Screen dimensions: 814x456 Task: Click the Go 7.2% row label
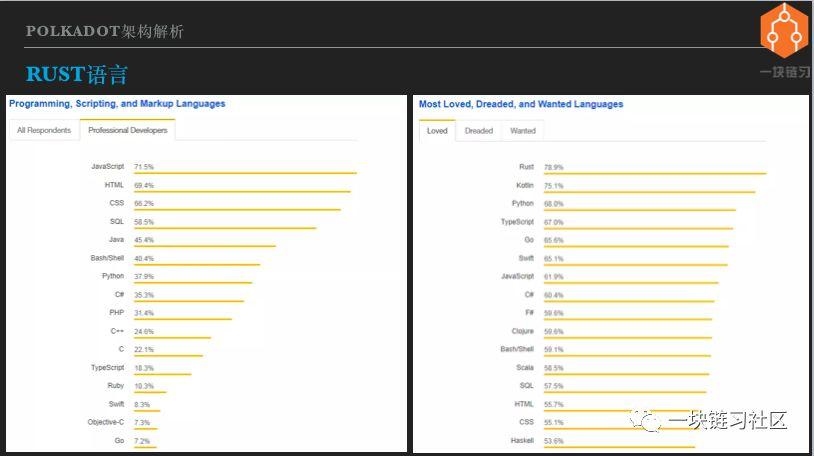pos(119,440)
